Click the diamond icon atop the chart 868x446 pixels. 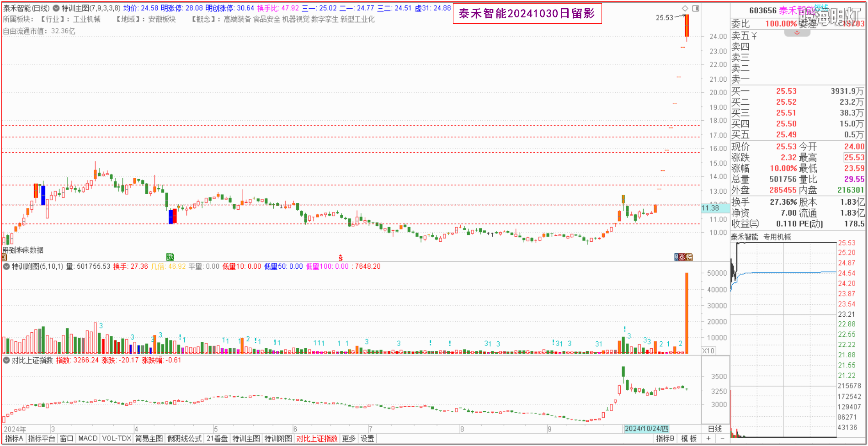coord(685,8)
